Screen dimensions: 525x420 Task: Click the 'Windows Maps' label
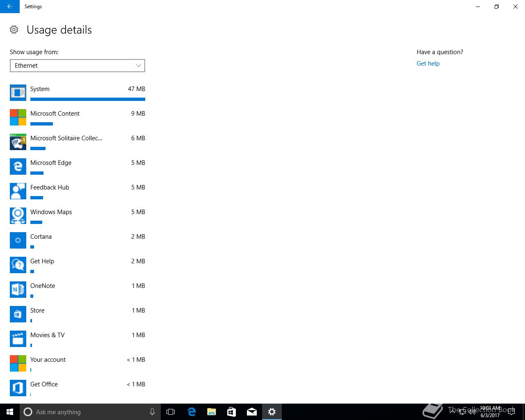tap(51, 212)
